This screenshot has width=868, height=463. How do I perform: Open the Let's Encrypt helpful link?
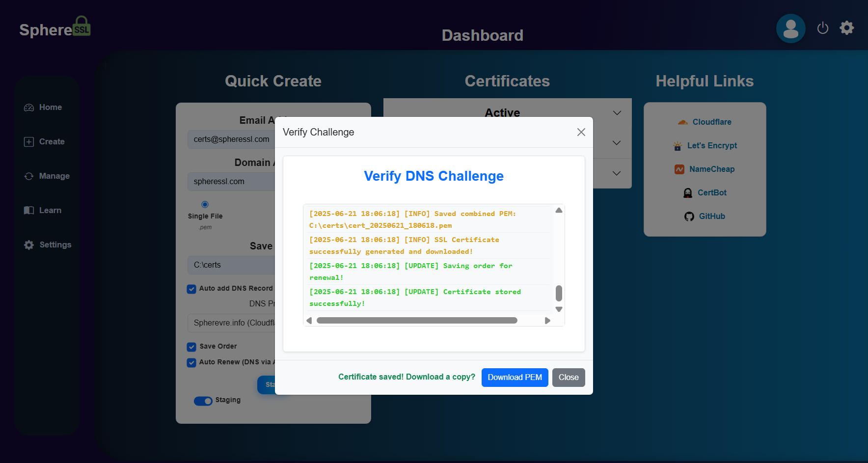click(x=712, y=145)
